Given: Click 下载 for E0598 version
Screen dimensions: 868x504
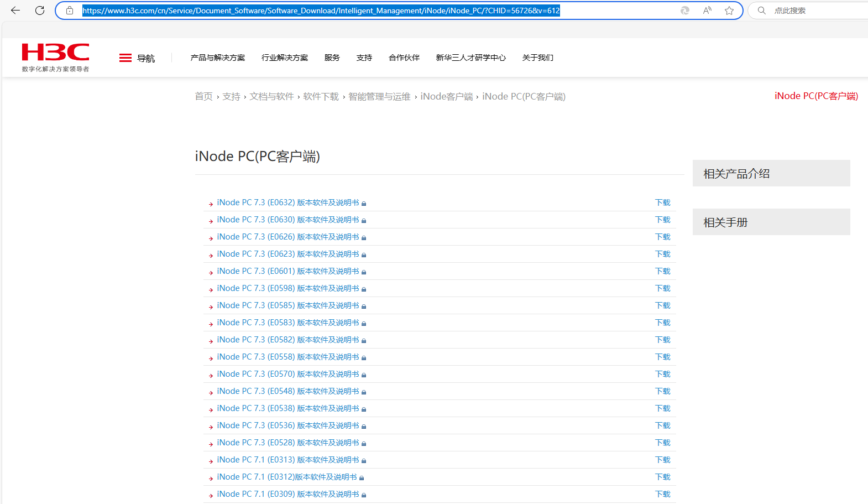Looking at the screenshot, I should pos(663,288).
